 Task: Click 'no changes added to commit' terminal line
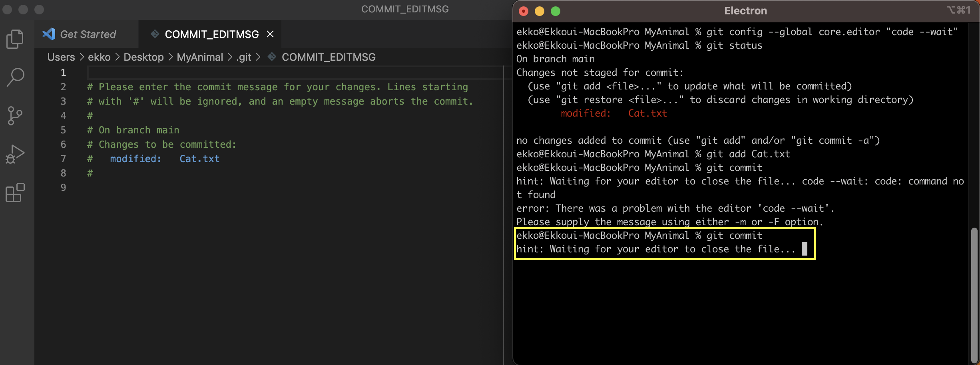click(x=698, y=141)
